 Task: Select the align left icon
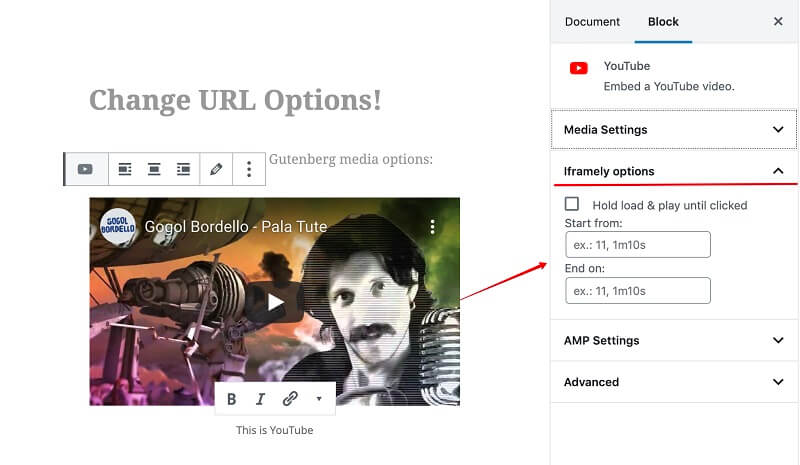(125, 169)
